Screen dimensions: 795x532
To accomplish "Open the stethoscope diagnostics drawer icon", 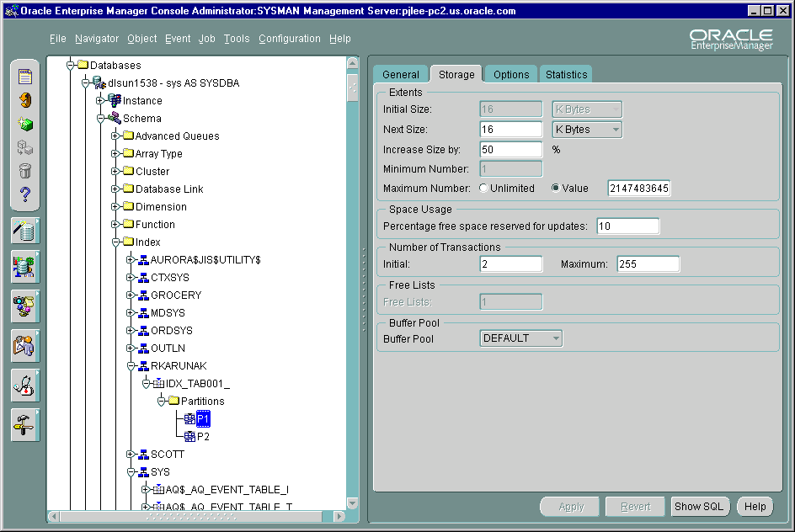I will (x=25, y=385).
